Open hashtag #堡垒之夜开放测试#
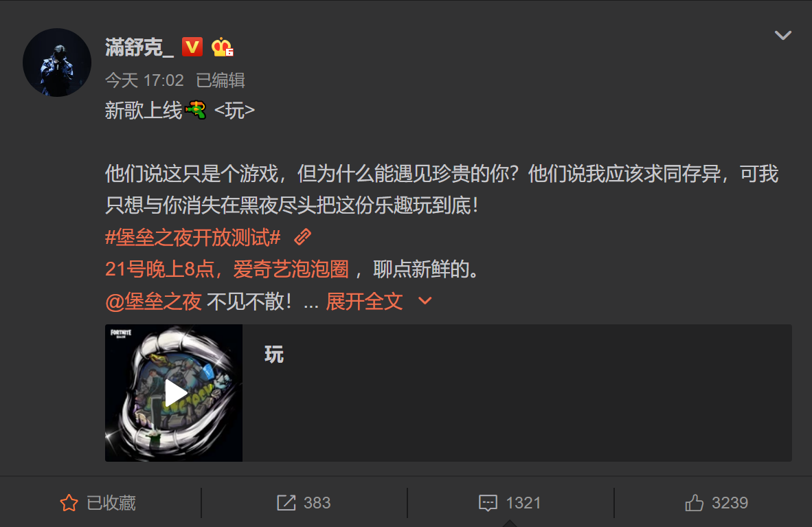 [x=193, y=237]
